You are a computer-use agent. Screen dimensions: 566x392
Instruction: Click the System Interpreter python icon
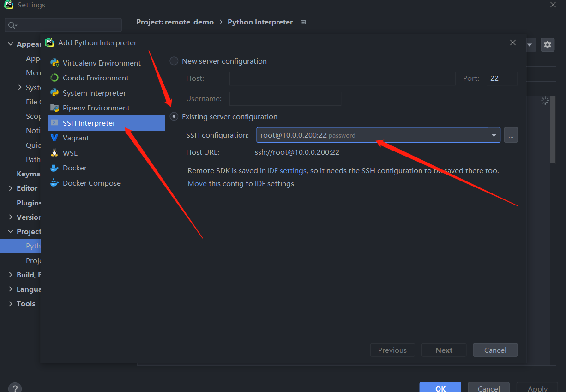click(x=54, y=93)
